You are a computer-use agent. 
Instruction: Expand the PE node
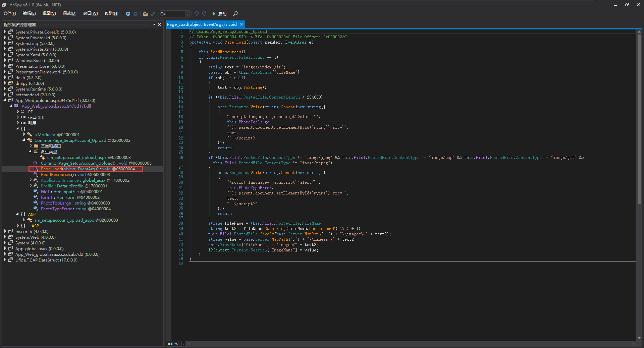click(x=18, y=112)
